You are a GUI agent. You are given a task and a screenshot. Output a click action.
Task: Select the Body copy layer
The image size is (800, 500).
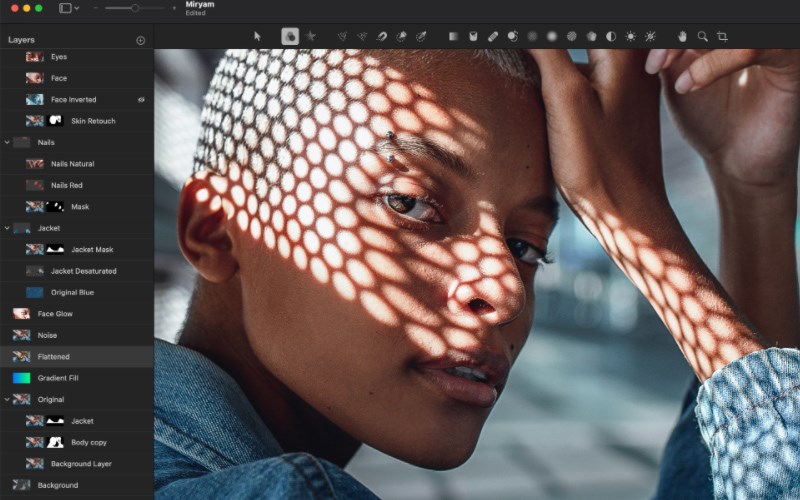point(77,442)
